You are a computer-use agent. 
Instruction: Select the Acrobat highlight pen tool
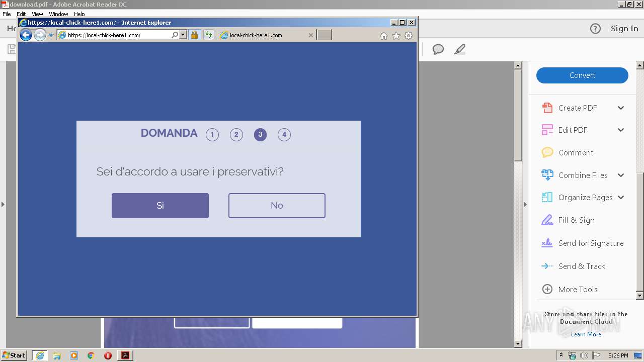tap(459, 49)
